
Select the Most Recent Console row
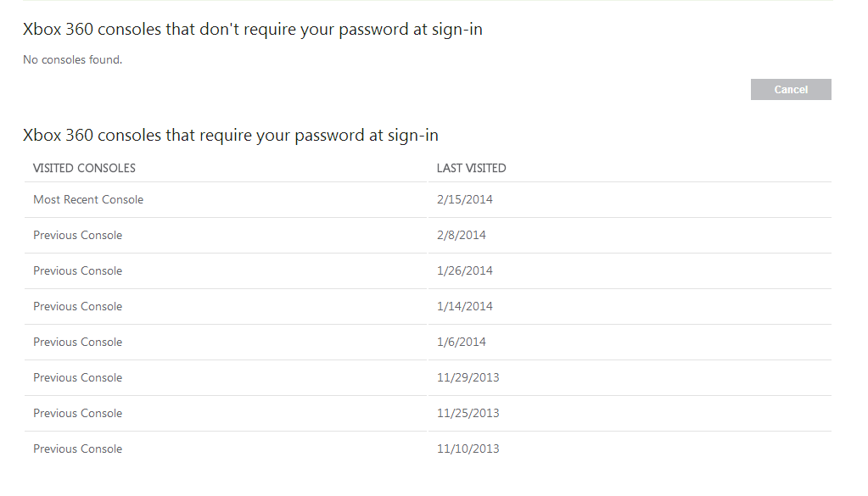[x=88, y=200]
